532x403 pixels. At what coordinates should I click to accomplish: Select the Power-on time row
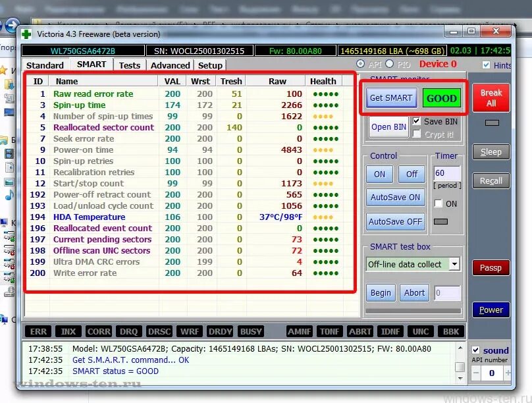click(x=185, y=149)
